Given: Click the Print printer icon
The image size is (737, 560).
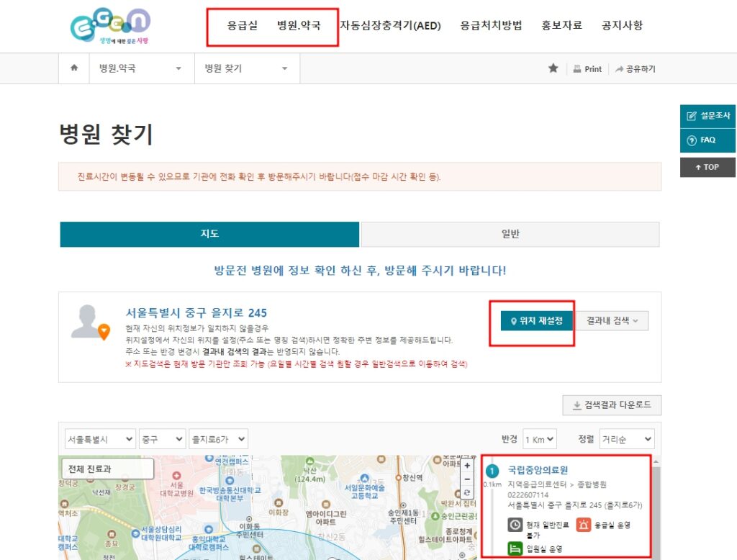Looking at the screenshot, I should point(577,68).
